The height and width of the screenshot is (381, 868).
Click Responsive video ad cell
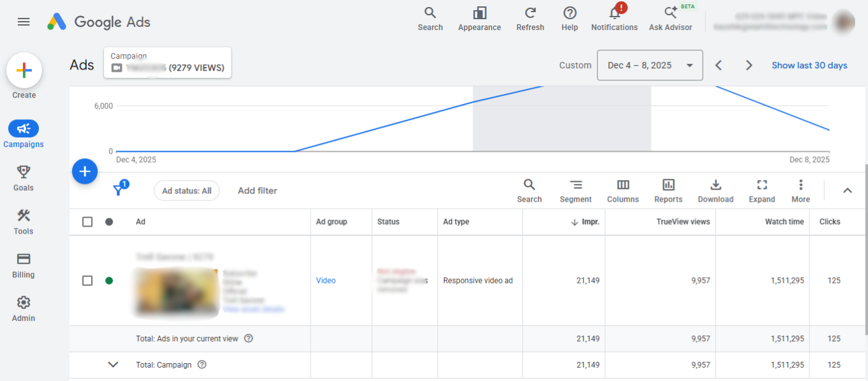click(478, 280)
